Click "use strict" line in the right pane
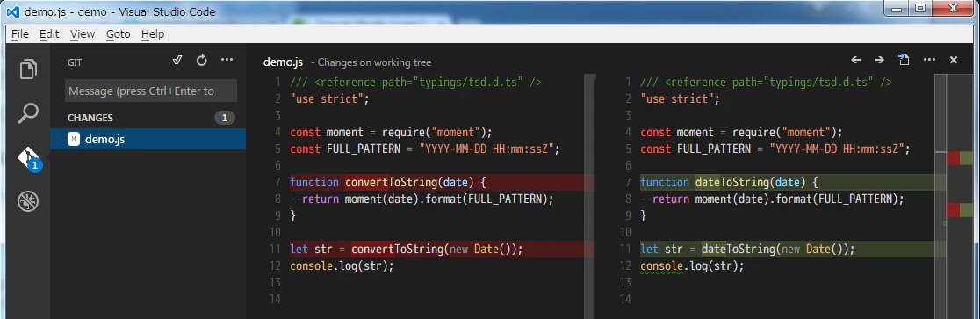980x319 pixels. point(680,98)
